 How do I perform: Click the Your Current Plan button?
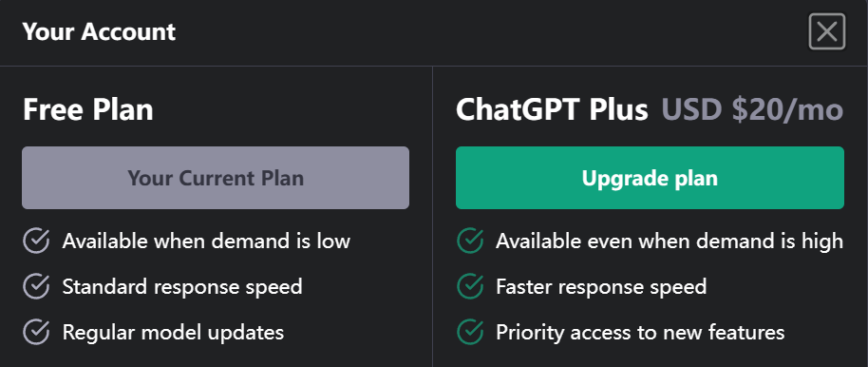tap(216, 178)
